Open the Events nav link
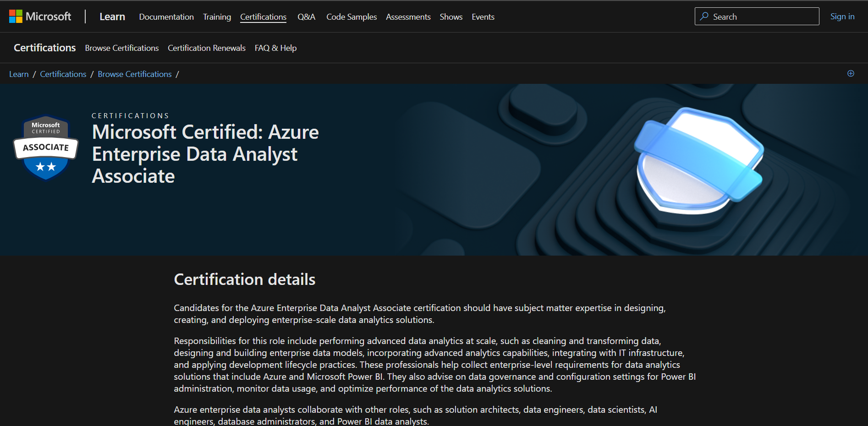This screenshot has width=868, height=426. click(x=483, y=17)
